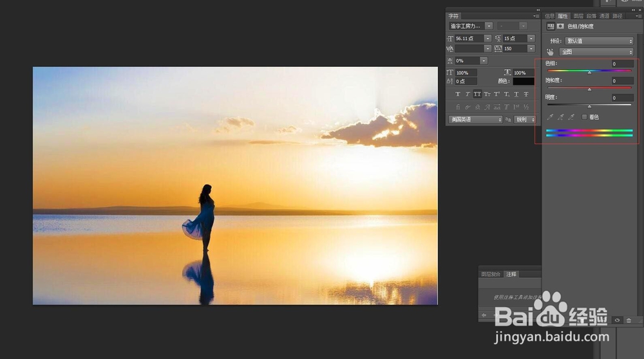Open the font style dropdown
This screenshot has height=359, width=644.
click(523, 26)
